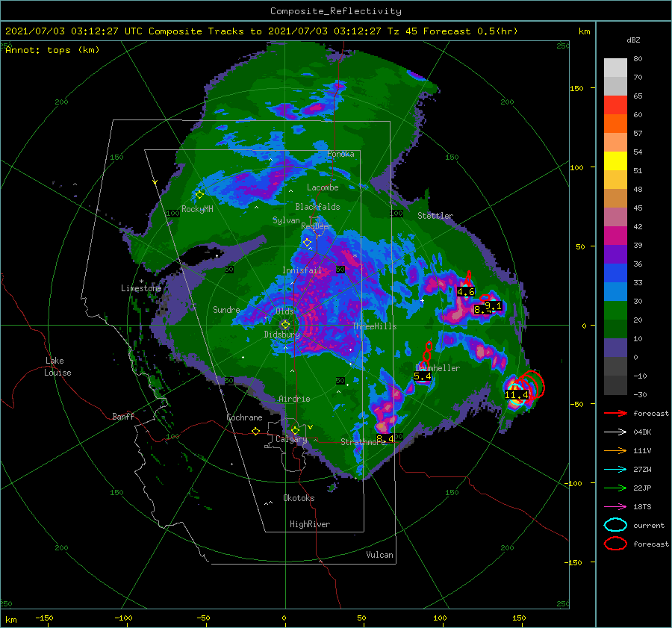The height and width of the screenshot is (628, 672).
Task: Click storm top label 5.4 near Drumheller
Action: click(x=422, y=376)
